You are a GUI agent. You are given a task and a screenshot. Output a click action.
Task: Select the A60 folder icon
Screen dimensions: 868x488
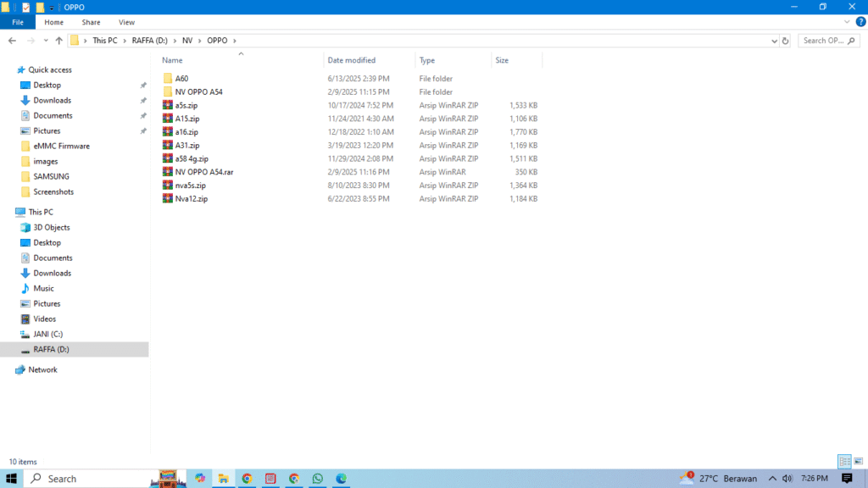click(x=168, y=79)
